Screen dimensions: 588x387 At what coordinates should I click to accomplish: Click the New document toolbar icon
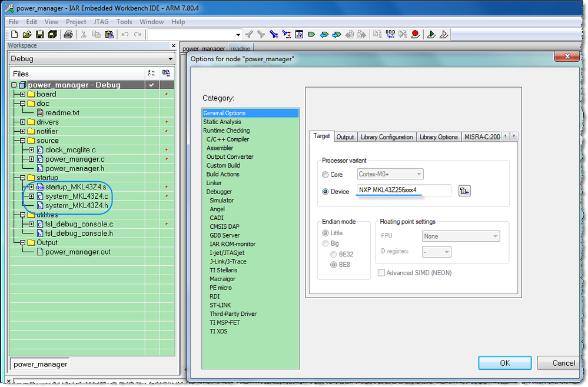pos(14,35)
